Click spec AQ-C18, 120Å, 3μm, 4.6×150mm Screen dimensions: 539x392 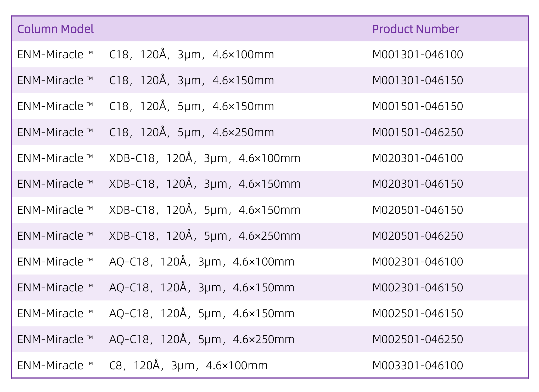coord(202,287)
